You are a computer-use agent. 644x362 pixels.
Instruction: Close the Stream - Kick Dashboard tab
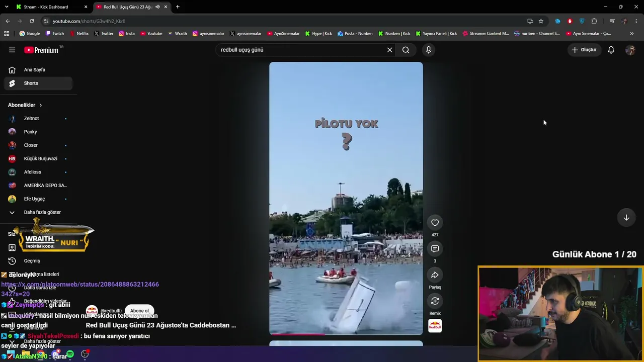click(86, 7)
